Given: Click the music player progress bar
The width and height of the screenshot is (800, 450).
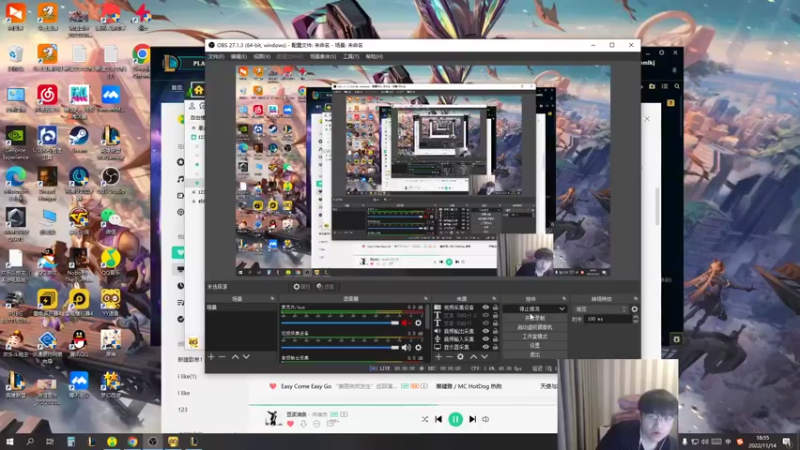Looking at the screenshot, I should click(403, 405).
